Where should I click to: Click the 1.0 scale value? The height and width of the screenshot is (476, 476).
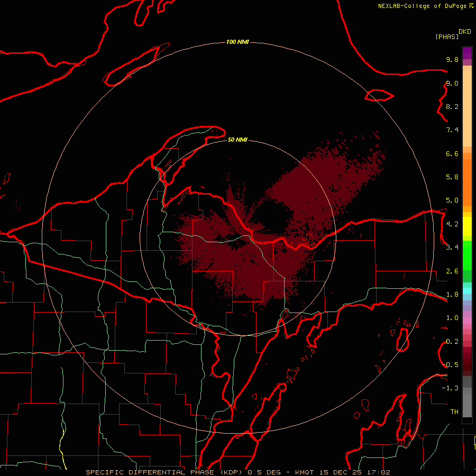[x=452, y=318]
